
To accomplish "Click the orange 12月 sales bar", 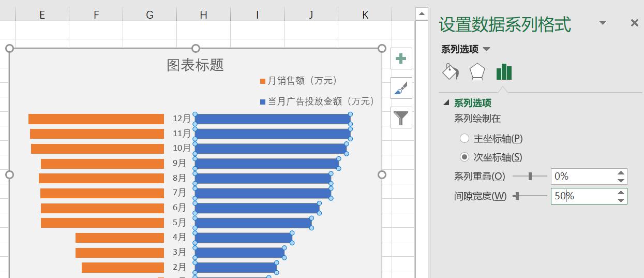I will [x=96, y=119].
